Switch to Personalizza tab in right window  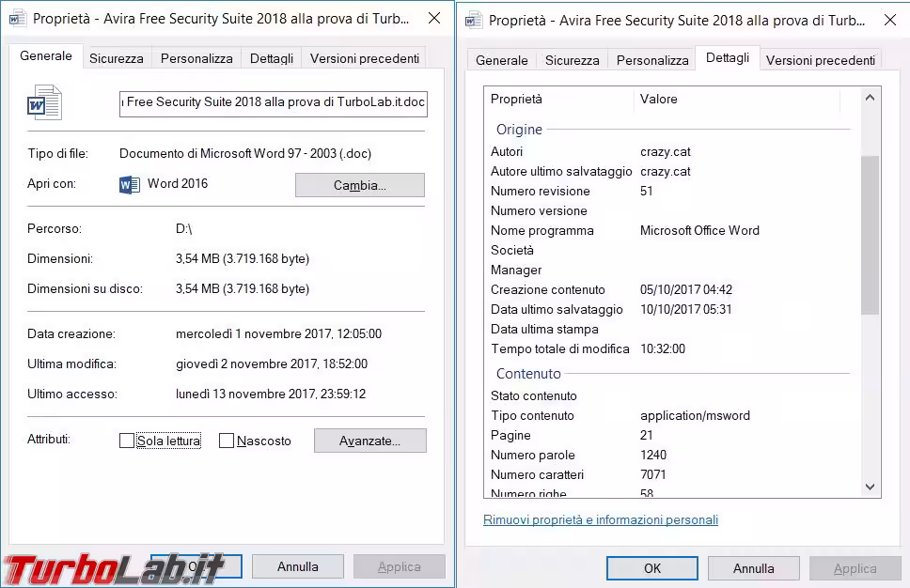[652, 60]
